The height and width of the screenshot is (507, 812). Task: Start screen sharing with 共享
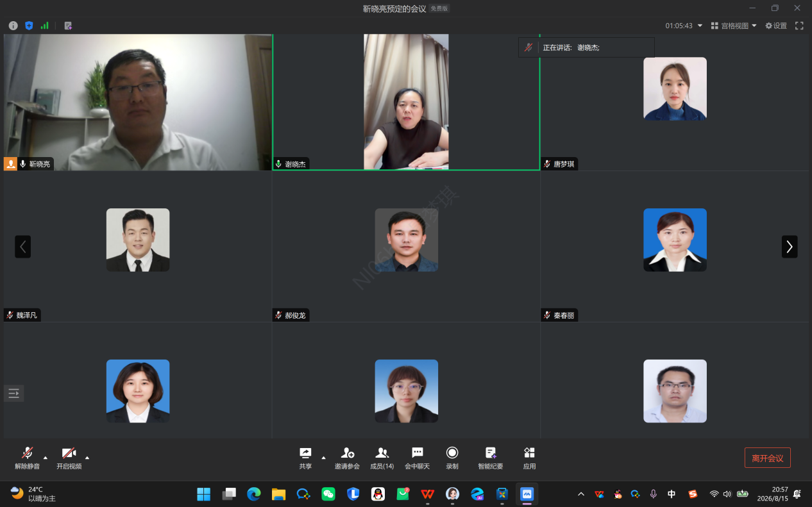(305, 458)
